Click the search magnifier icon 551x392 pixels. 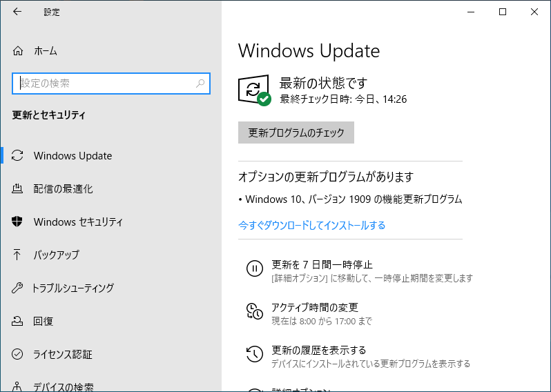tap(200, 84)
